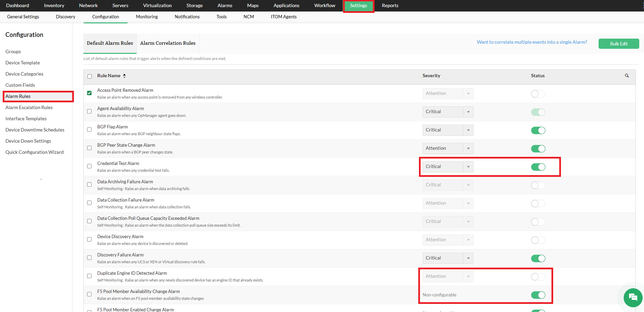Image resolution: width=644 pixels, height=312 pixels.
Task: Open search in the alarm rules table
Action: click(627, 76)
